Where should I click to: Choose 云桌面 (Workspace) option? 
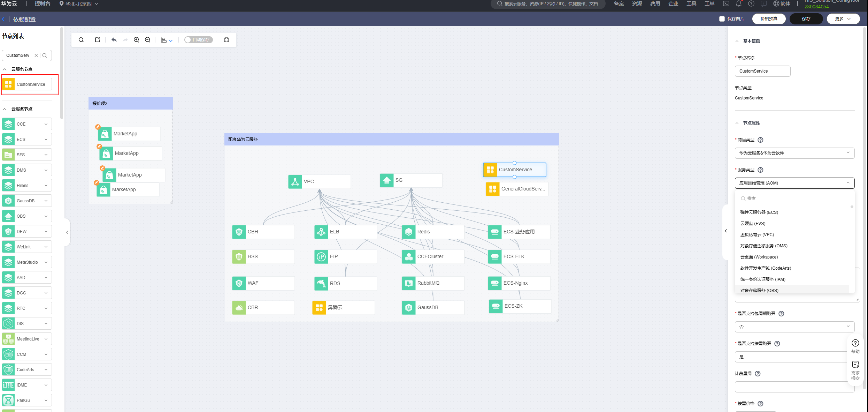(x=759, y=257)
